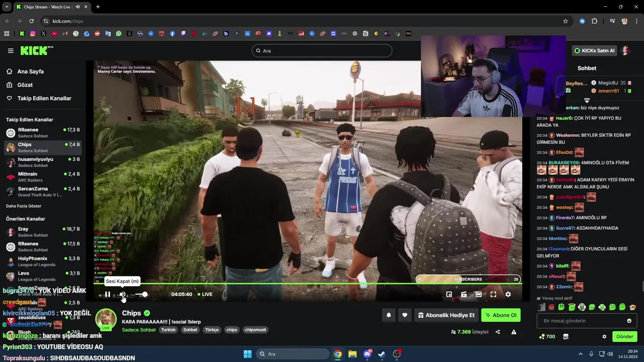This screenshot has width=644, height=362.
Task: Open the Apps grid in bookmarks bar
Action: (7, 34)
